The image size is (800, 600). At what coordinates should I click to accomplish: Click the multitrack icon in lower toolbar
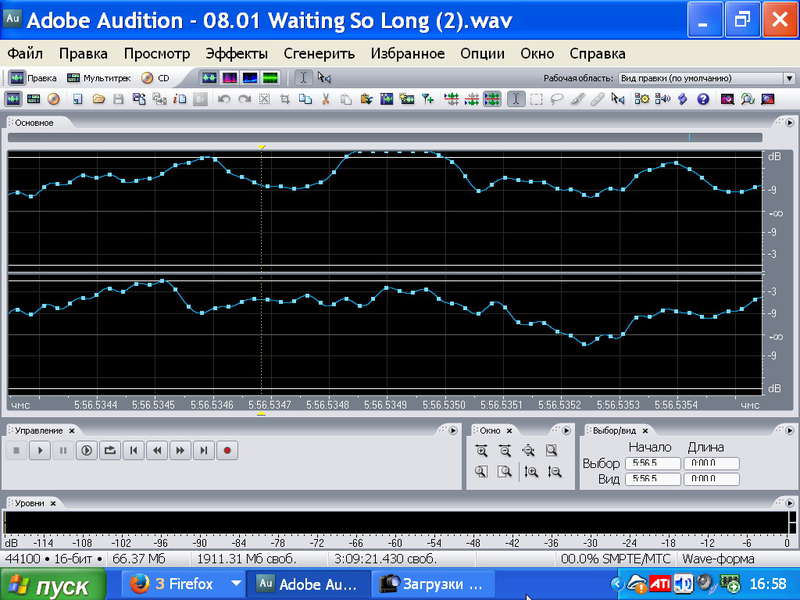[x=34, y=99]
